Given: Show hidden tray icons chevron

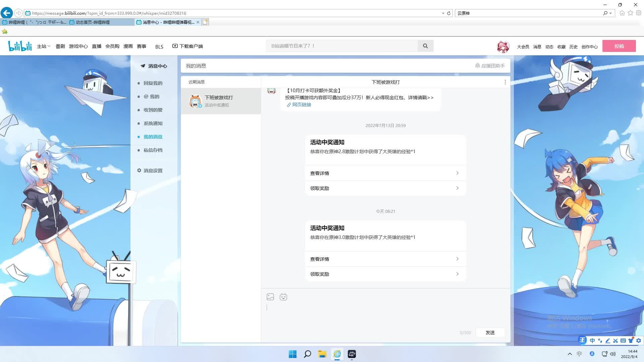Looking at the screenshot, I should [570, 354].
